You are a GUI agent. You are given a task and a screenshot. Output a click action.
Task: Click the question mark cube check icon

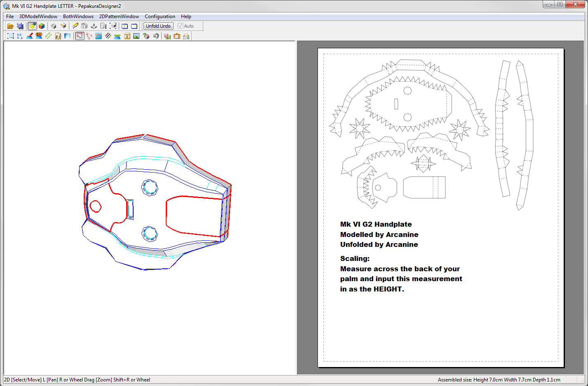(x=146, y=36)
